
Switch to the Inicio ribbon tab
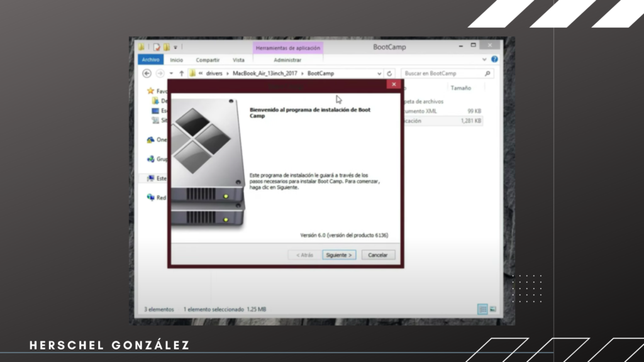(177, 60)
